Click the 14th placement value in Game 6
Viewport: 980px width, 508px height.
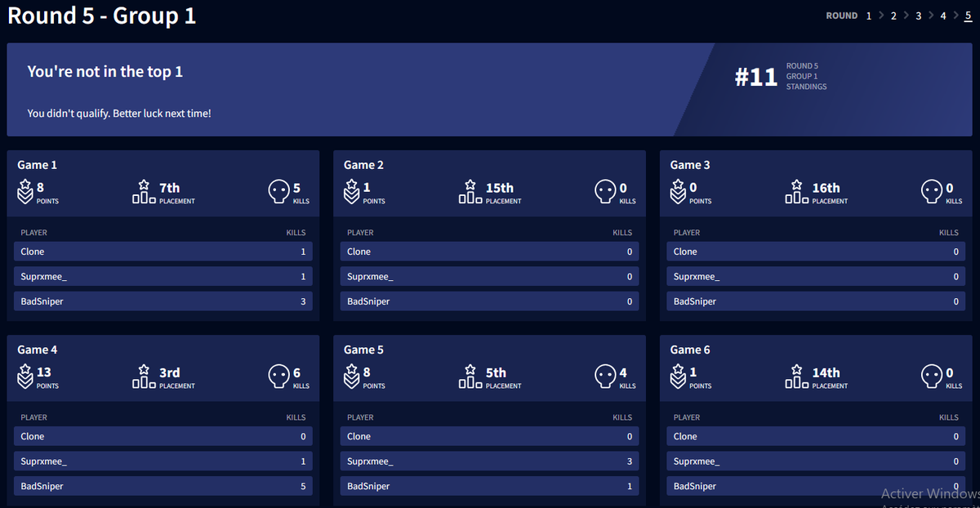click(x=826, y=372)
